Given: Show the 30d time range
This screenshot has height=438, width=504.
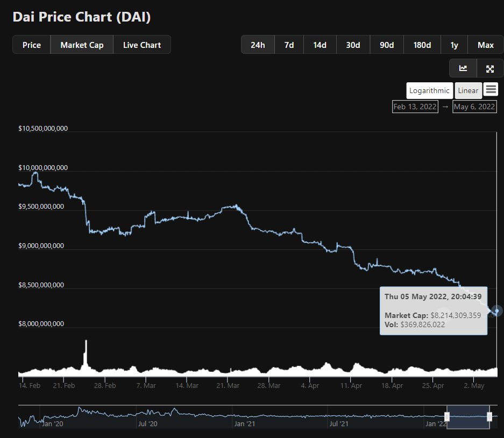Looking at the screenshot, I should point(353,45).
